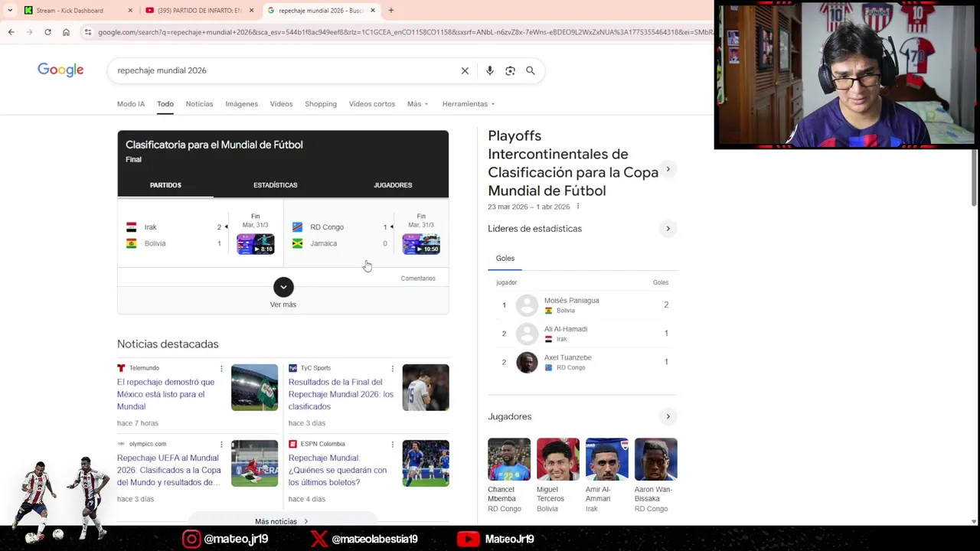
Task: Select Axel Tuanzebe in goals leaders
Action: click(583, 362)
